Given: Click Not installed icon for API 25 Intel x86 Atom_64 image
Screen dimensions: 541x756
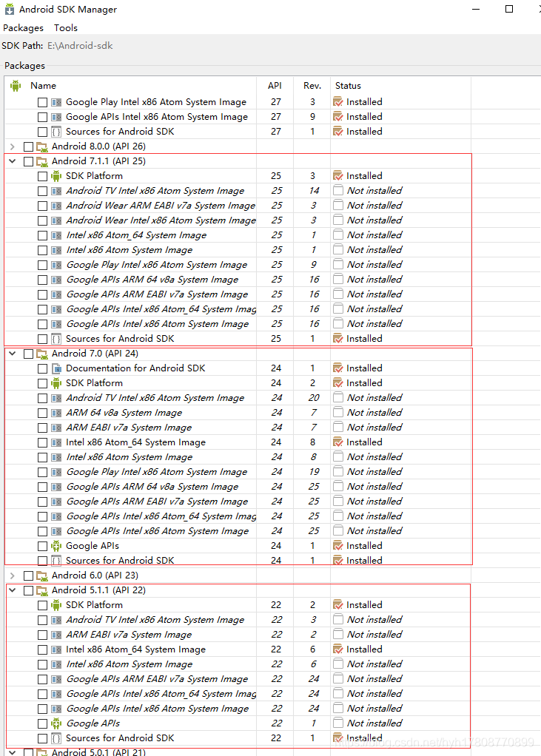Looking at the screenshot, I should [x=338, y=234].
